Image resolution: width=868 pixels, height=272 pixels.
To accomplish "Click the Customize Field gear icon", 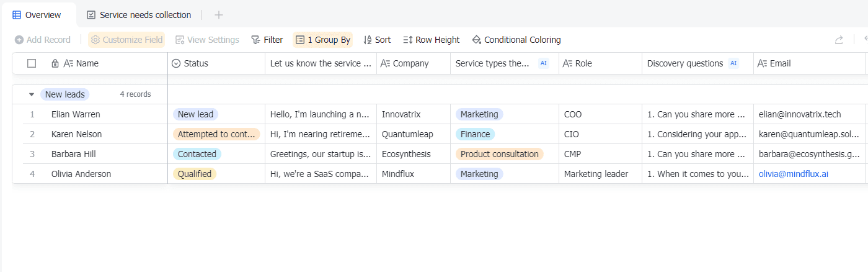I will click(95, 40).
